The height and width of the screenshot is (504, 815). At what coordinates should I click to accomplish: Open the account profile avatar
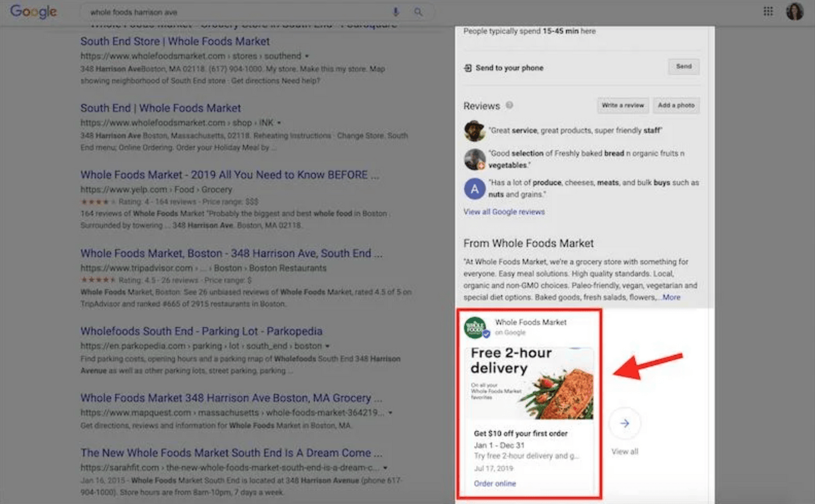[795, 11]
